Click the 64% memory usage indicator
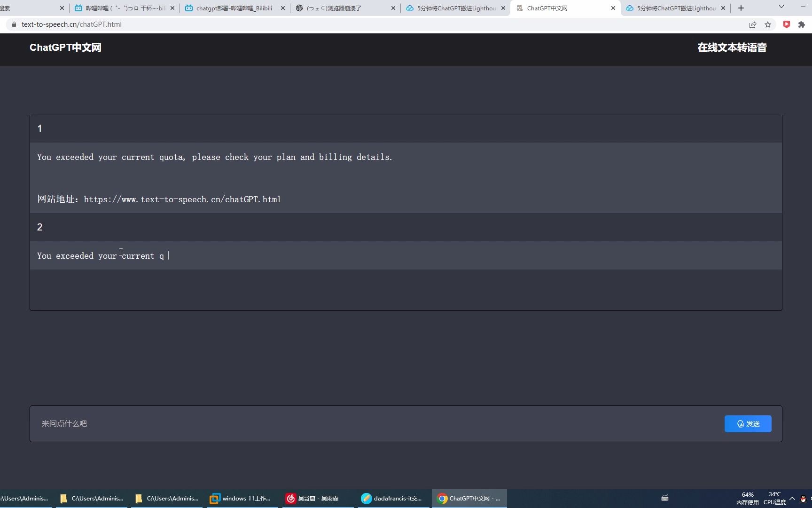The height and width of the screenshot is (508, 812). [748, 499]
